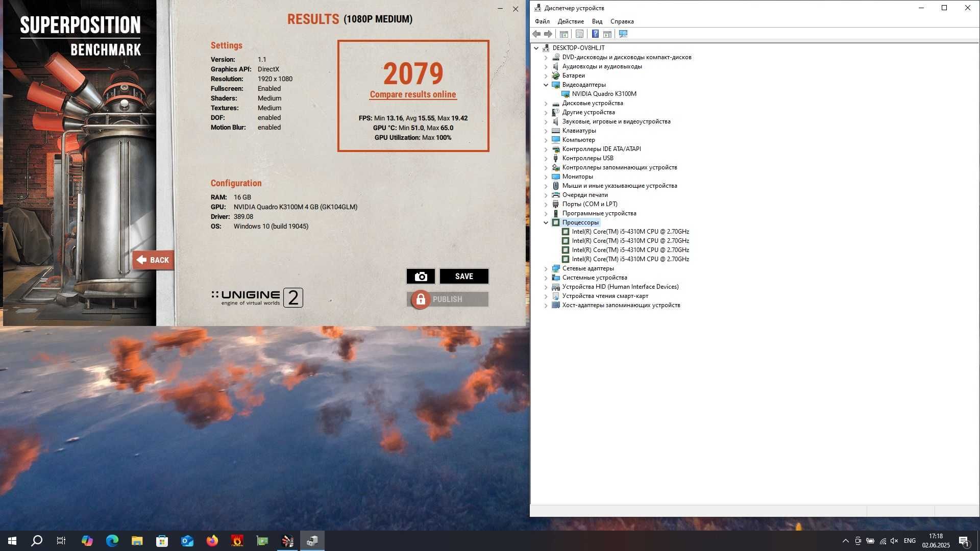980x551 pixels.
Task: Open the Действие menu
Action: point(571,21)
